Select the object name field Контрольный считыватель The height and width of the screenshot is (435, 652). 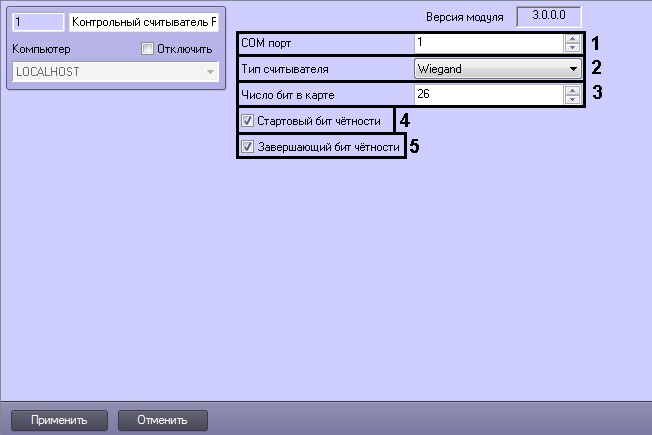(143, 22)
